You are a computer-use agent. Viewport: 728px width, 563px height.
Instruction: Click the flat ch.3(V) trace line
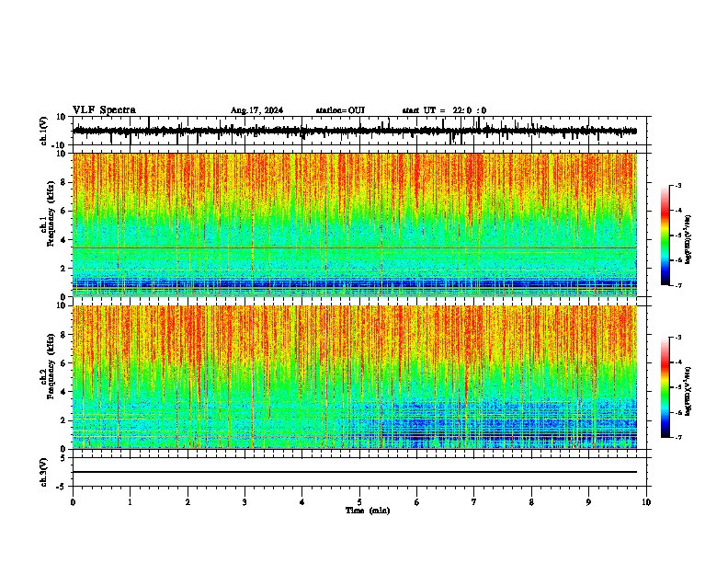(355, 472)
